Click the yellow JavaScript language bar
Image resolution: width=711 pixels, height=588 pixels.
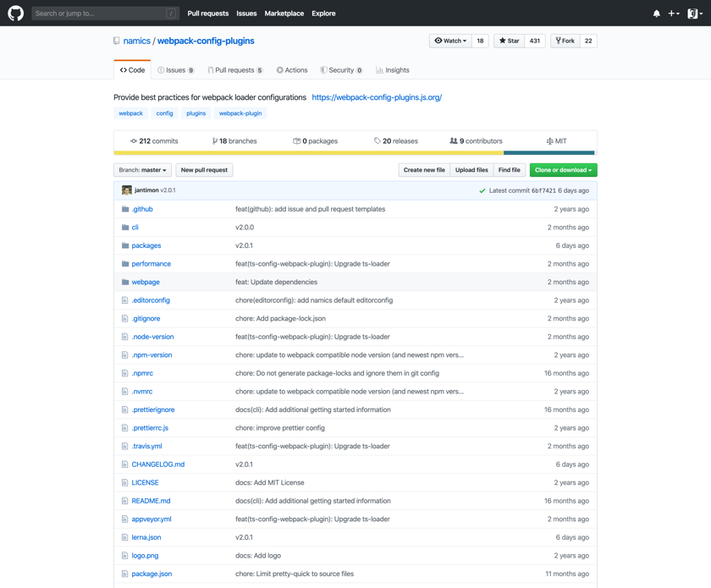click(x=308, y=153)
